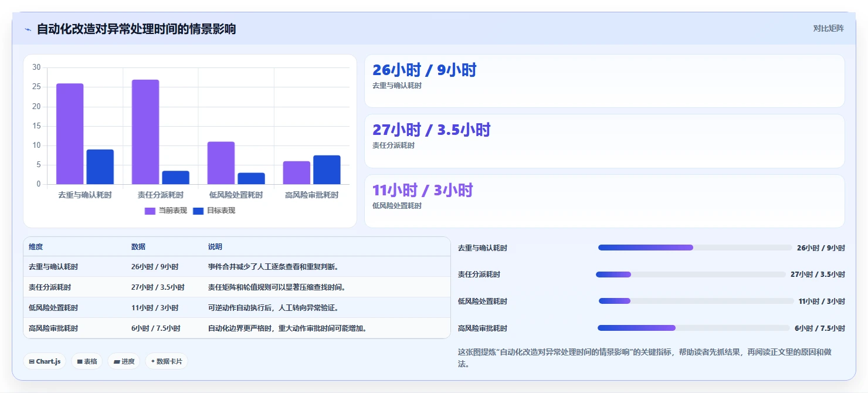Select the 数据卡片 tag chip

pos(167,361)
